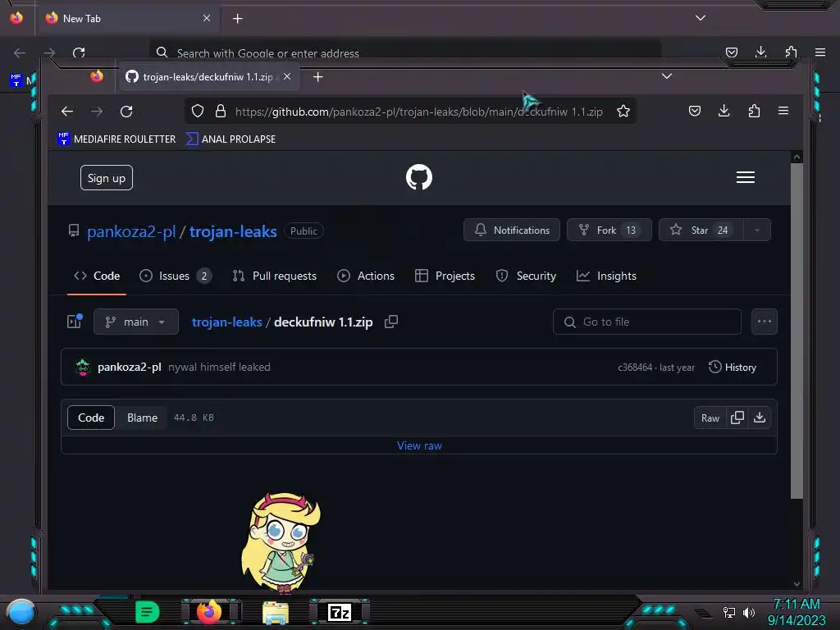Switch to Code view of file

tap(91, 418)
